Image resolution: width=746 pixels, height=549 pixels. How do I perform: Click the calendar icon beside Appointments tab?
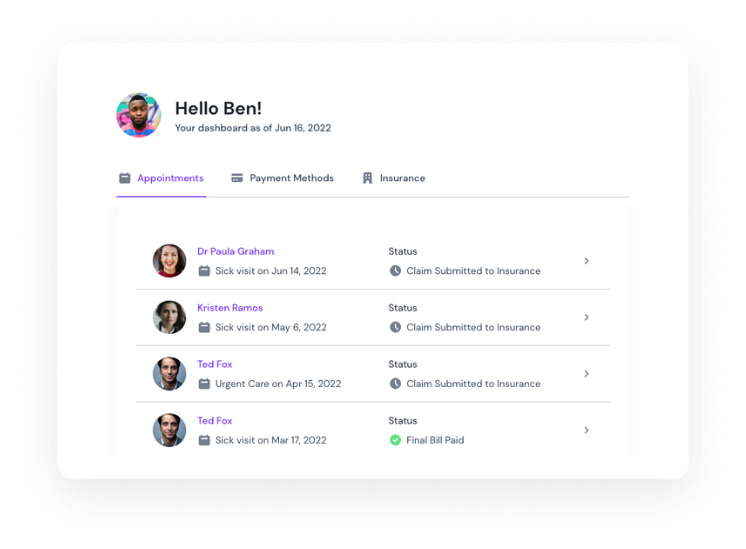[125, 178]
